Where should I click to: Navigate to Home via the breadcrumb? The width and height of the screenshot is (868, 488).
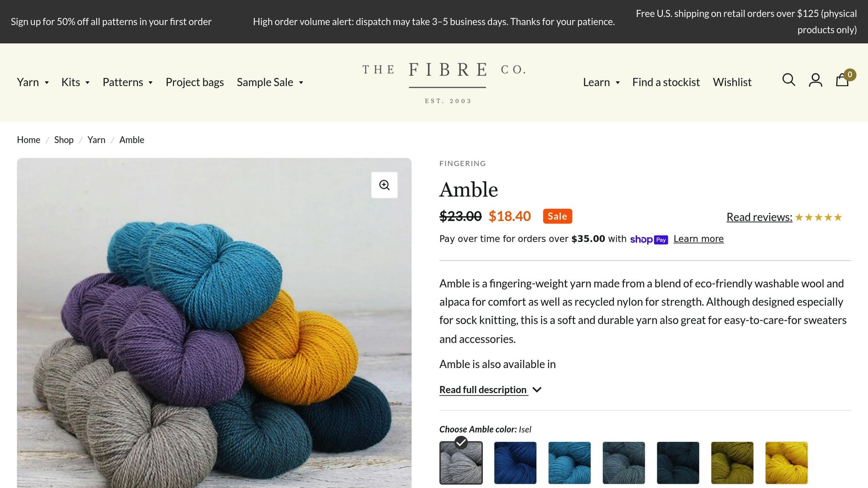tap(28, 139)
